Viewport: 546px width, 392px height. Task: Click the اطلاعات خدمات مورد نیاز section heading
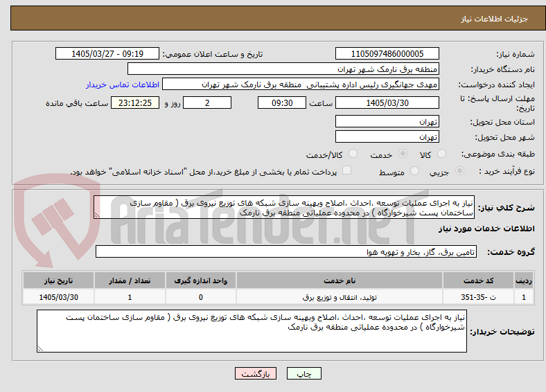pos(486,229)
